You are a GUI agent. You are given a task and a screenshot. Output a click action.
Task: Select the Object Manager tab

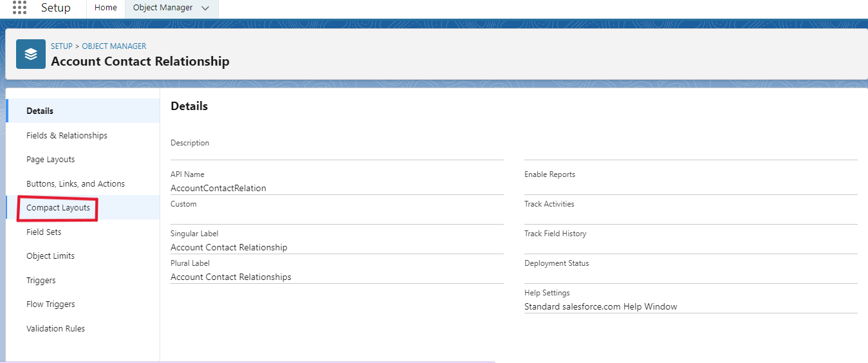[163, 8]
